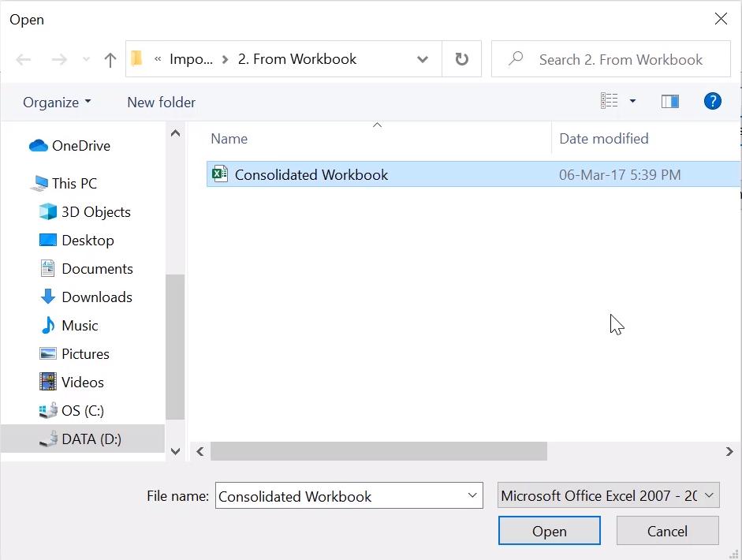Refresh the current folder view
Image resolution: width=742 pixels, height=560 pixels.
(x=461, y=59)
